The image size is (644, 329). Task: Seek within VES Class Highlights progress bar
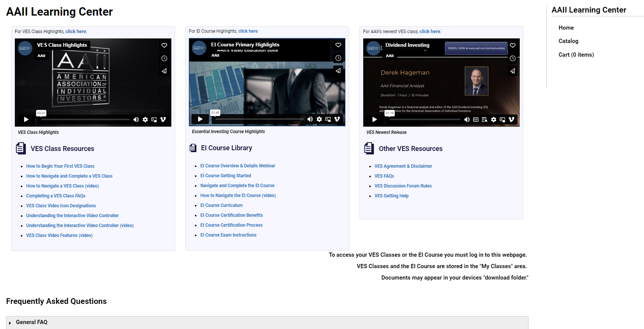[x=86, y=119]
